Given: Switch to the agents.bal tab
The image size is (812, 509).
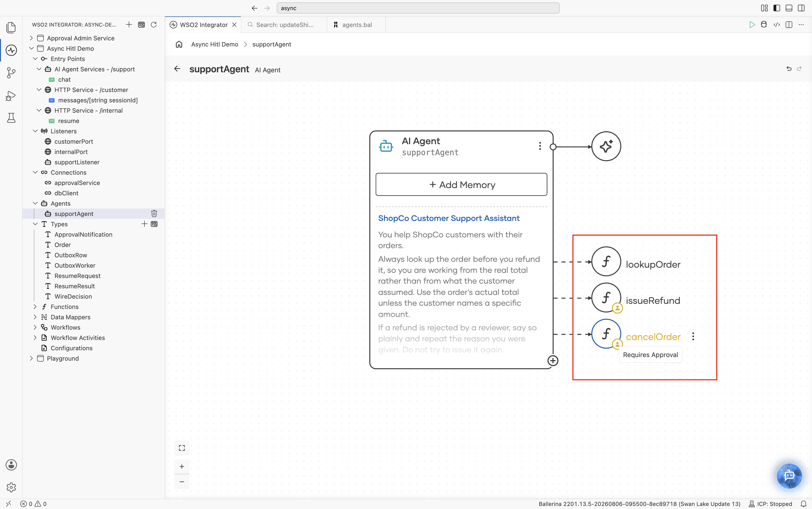Looking at the screenshot, I should click(x=356, y=25).
